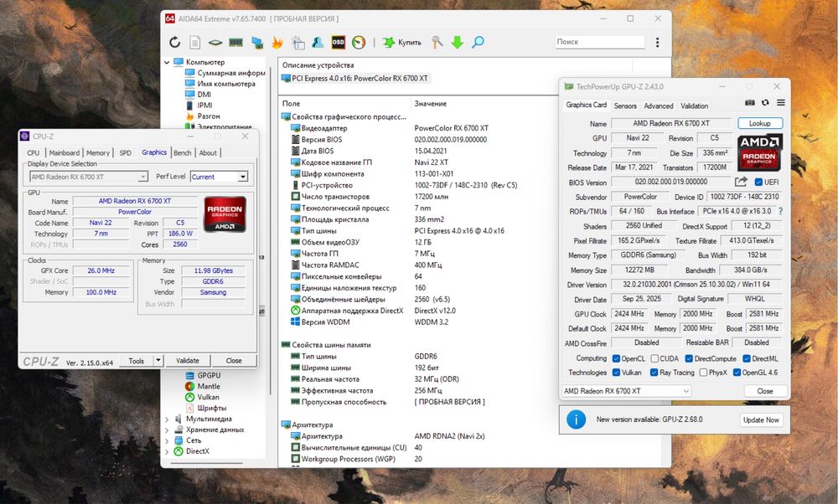Click the Поле column header in AIDA64

[292, 104]
